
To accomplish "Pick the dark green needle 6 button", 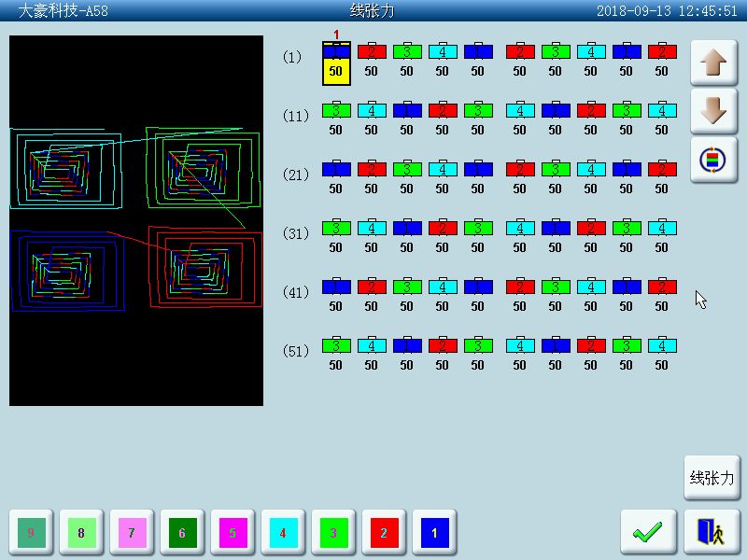I will 182,533.
